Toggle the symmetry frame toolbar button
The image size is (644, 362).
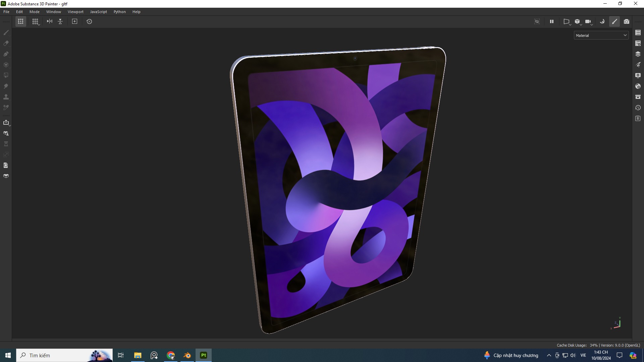click(x=21, y=21)
